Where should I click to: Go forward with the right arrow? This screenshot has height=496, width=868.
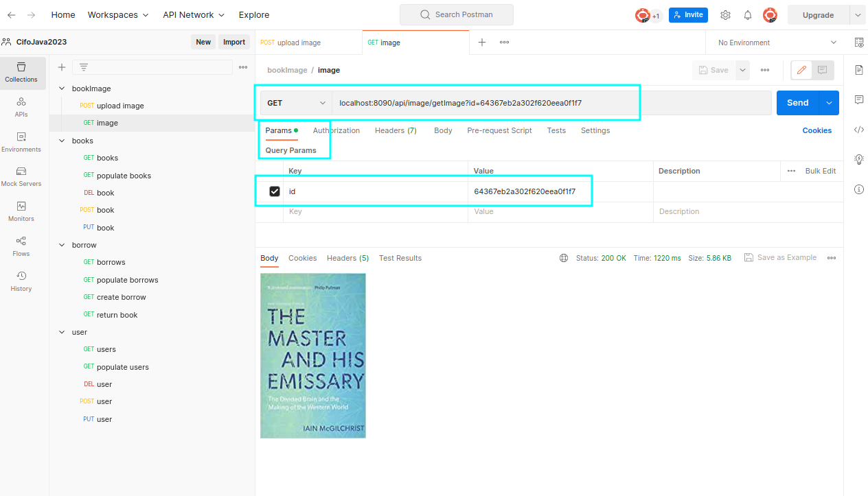[31, 14]
